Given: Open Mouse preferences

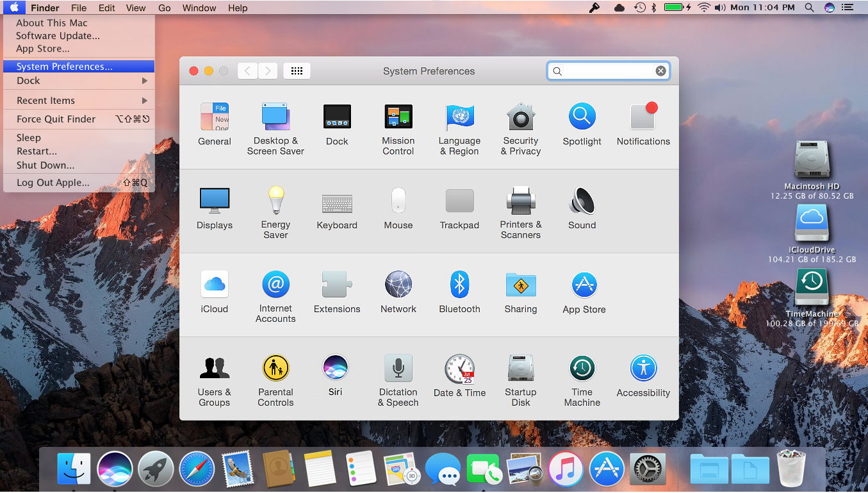Looking at the screenshot, I should point(398,208).
